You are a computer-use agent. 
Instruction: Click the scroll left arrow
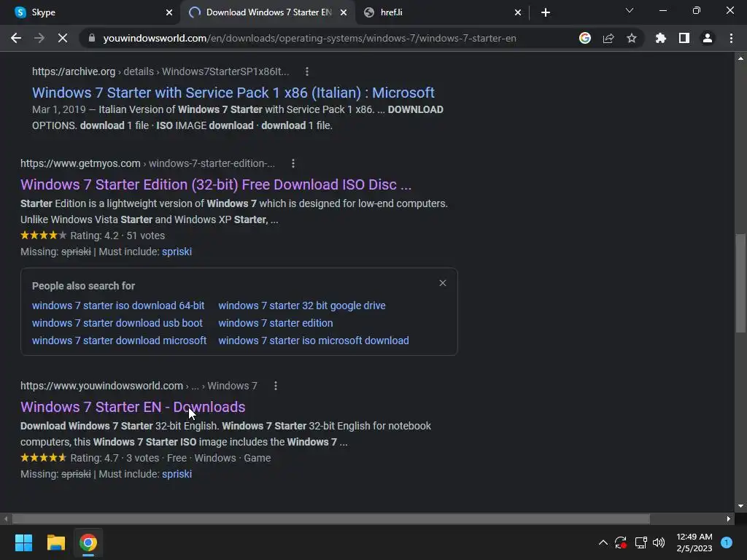click(x=6, y=518)
